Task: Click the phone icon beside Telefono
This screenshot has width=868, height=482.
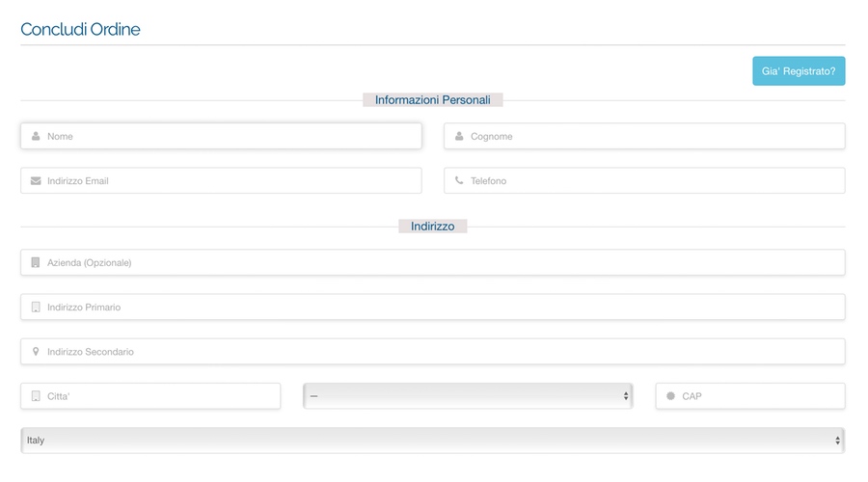Action: pos(459,180)
